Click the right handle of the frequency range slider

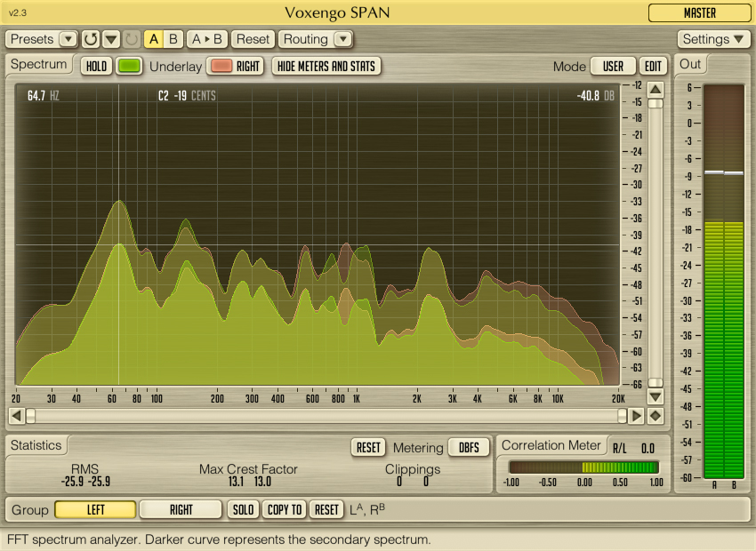[622, 416]
